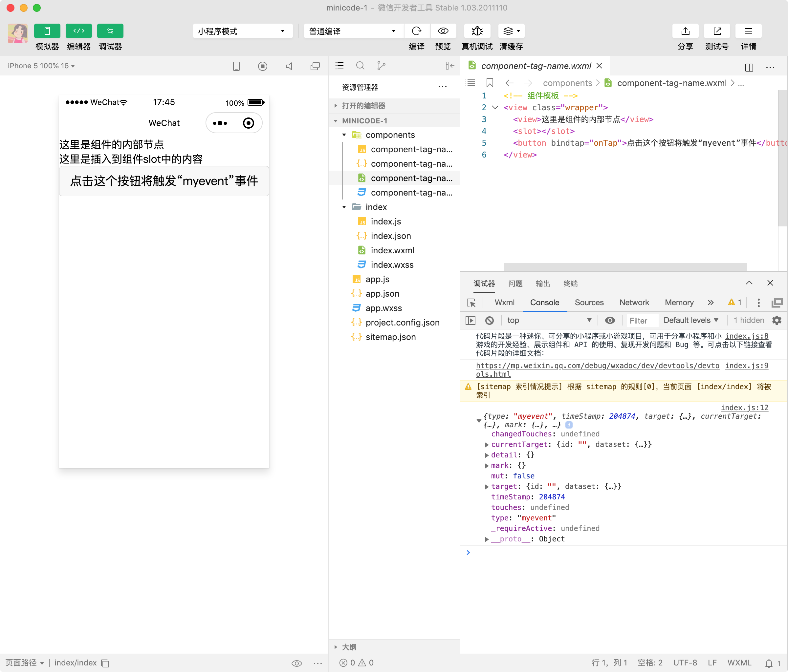Toggle the debugger panel button

(110, 31)
